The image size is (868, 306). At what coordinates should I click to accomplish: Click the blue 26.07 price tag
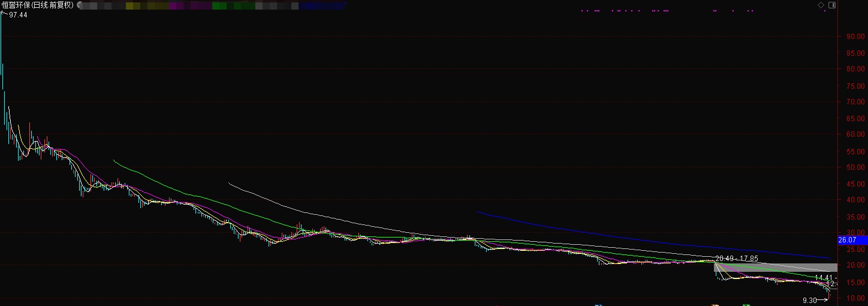[x=852, y=240]
